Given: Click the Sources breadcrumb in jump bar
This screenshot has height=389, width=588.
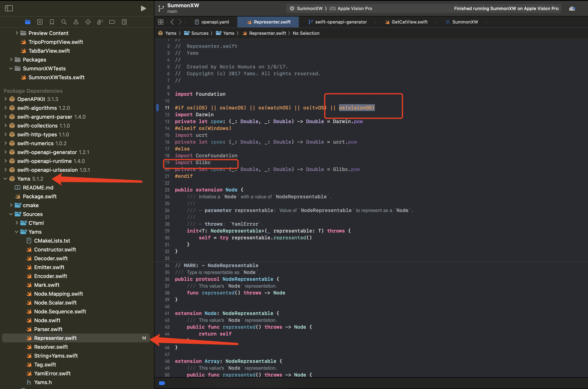Looking at the screenshot, I should (200, 33).
